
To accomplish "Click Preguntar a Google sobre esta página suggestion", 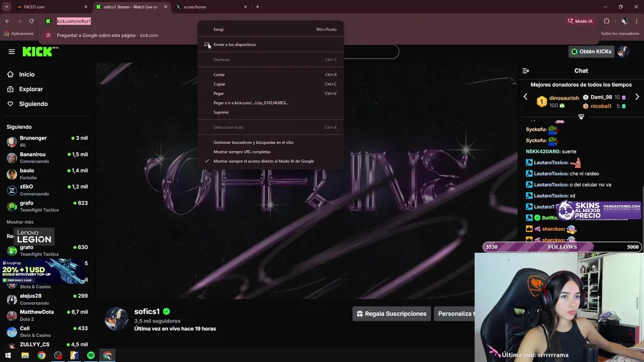I will pos(108,35).
